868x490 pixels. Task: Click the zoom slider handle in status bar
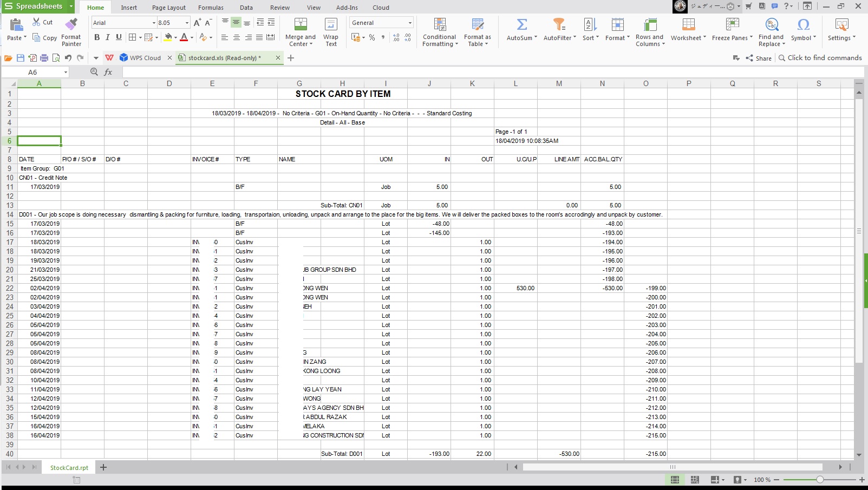click(x=820, y=480)
